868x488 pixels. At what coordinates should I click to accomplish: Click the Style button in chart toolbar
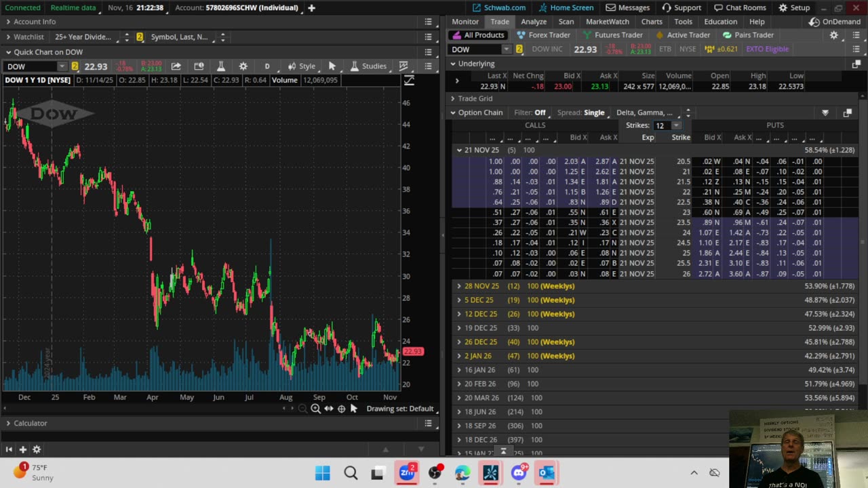[x=301, y=66]
